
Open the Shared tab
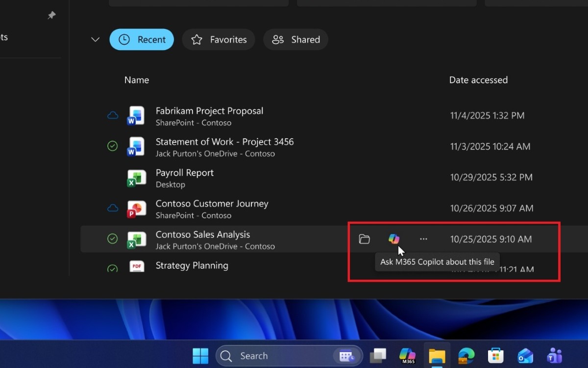tap(296, 39)
